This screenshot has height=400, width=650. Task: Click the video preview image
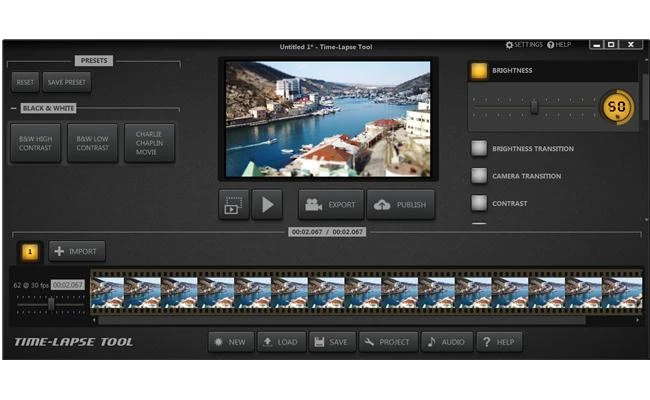(x=328, y=119)
